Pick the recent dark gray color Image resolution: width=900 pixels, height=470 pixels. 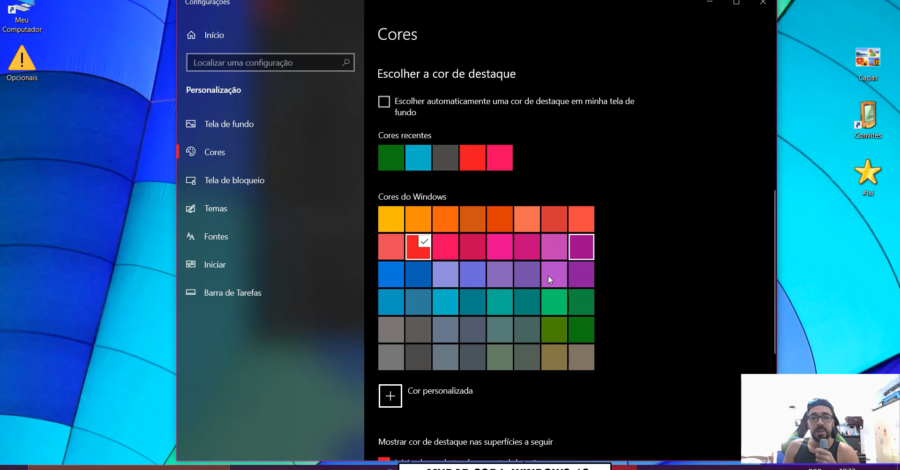(x=445, y=158)
